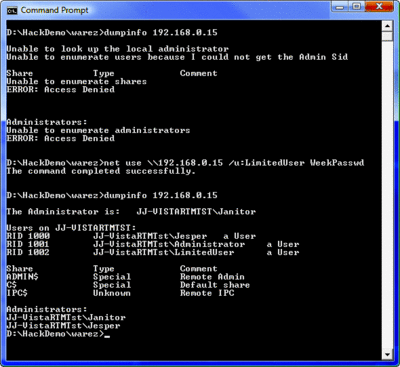Click 'JJ-VistaRTMTst\Janitor' in final Administrators list

click(x=66, y=317)
